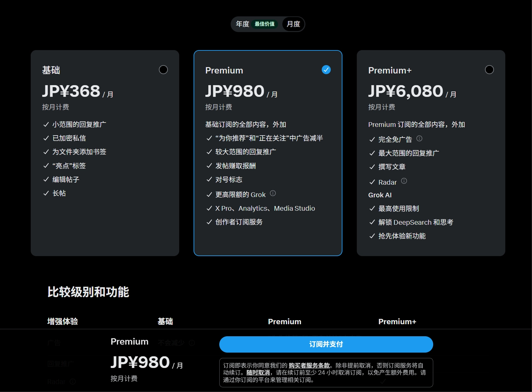This screenshot has width=532, height=392.
Task: Click 按月计费 under the JP¥368 price
Action: (x=55, y=107)
